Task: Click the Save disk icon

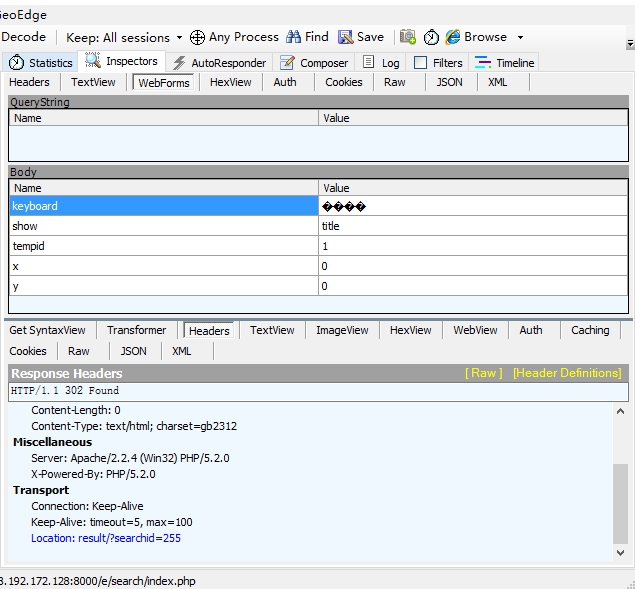Action: tap(346, 37)
